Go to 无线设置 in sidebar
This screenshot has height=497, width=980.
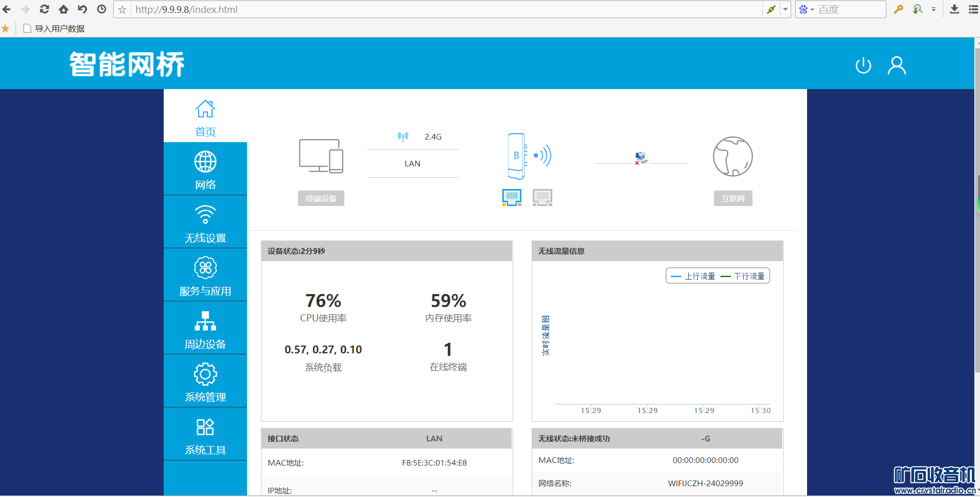click(x=205, y=222)
